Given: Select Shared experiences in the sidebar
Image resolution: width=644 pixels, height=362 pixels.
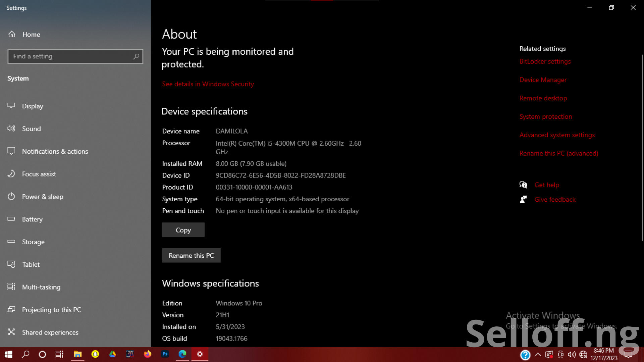Looking at the screenshot, I should click(50, 332).
